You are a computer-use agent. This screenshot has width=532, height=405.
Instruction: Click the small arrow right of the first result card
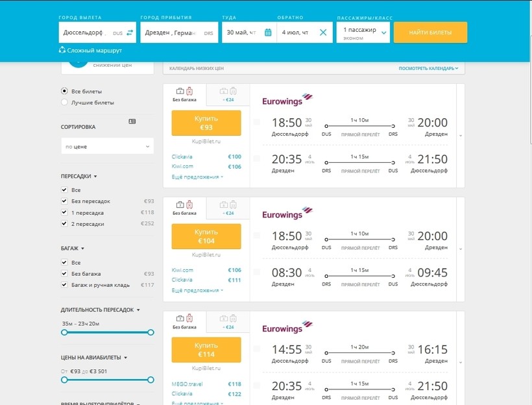tap(461, 136)
